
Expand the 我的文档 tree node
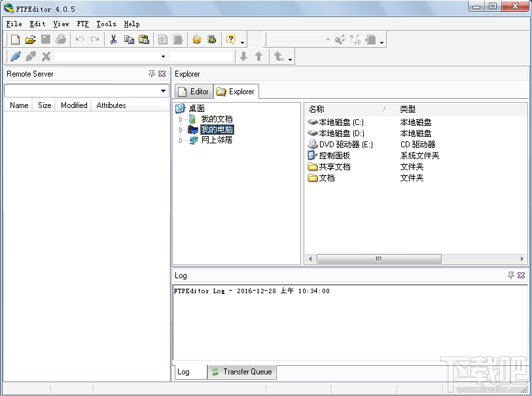[181, 119]
